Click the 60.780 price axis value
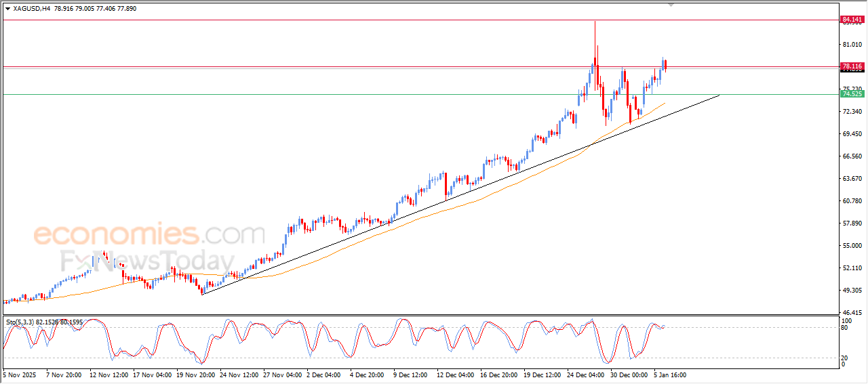Screen dimensions: 868x384 [852, 200]
